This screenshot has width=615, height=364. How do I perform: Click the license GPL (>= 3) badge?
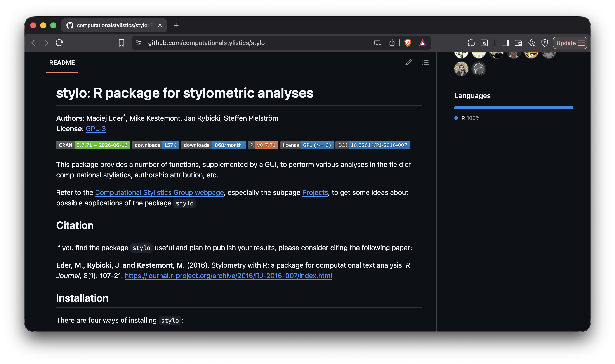[x=307, y=145]
